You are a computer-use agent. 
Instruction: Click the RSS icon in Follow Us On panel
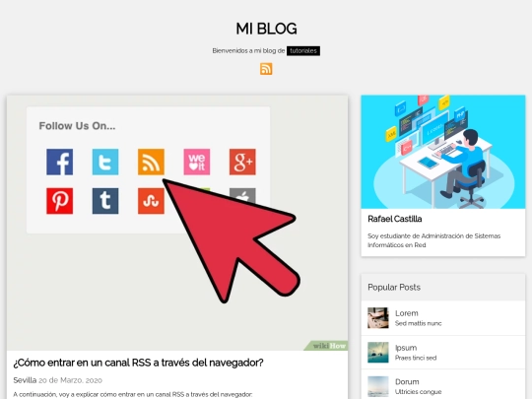click(x=151, y=162)
